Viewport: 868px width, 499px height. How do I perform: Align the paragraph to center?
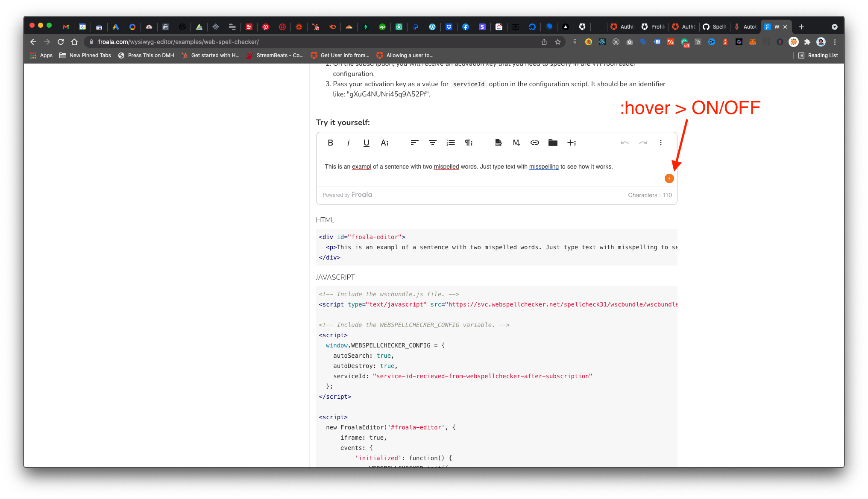click(432, 143)
